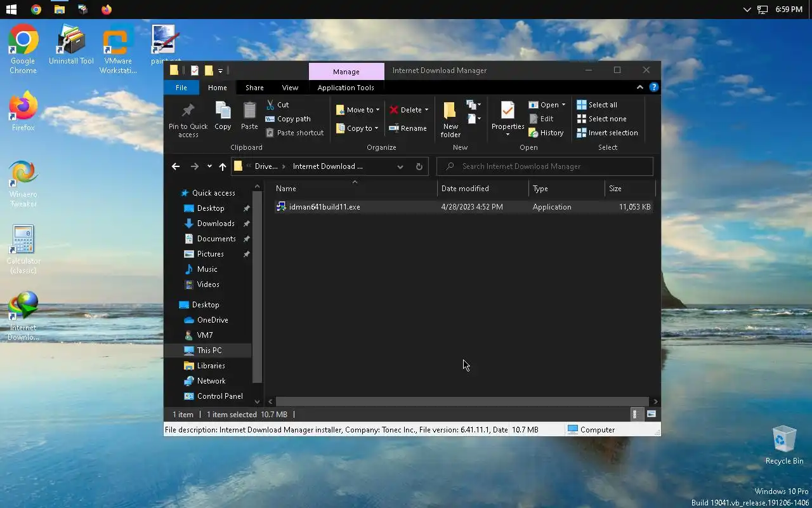Rename the selected file
The image size is (812, 508).
408,128
